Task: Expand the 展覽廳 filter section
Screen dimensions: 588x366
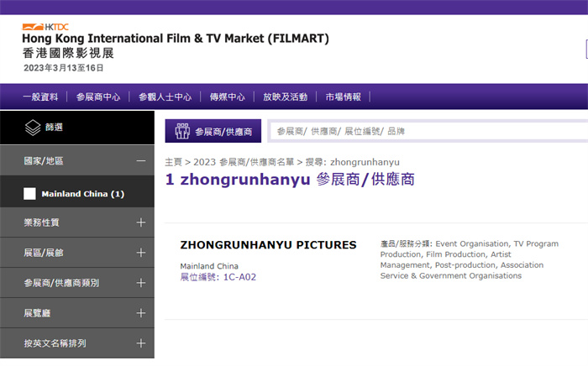Action: (141, 313)
